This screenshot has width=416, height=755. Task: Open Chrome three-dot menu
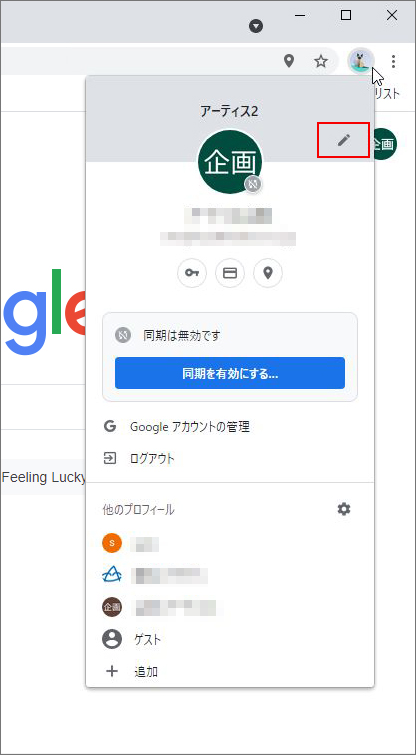click(393, 61)
